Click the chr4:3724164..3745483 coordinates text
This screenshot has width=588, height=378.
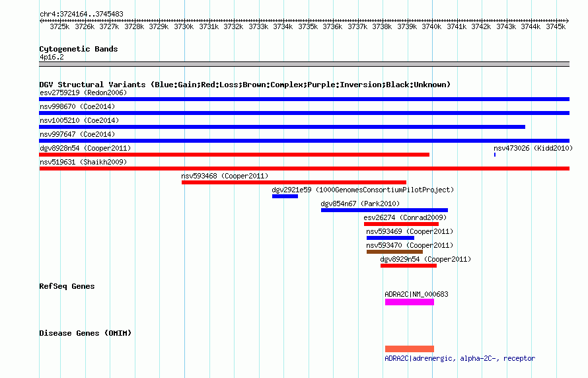(81, 14)
